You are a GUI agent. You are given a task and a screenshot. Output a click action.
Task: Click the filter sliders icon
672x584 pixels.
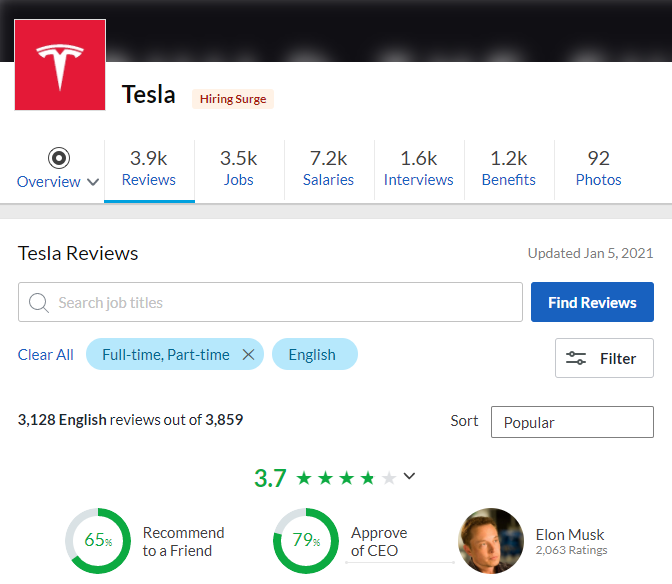(x=576, y=358)
